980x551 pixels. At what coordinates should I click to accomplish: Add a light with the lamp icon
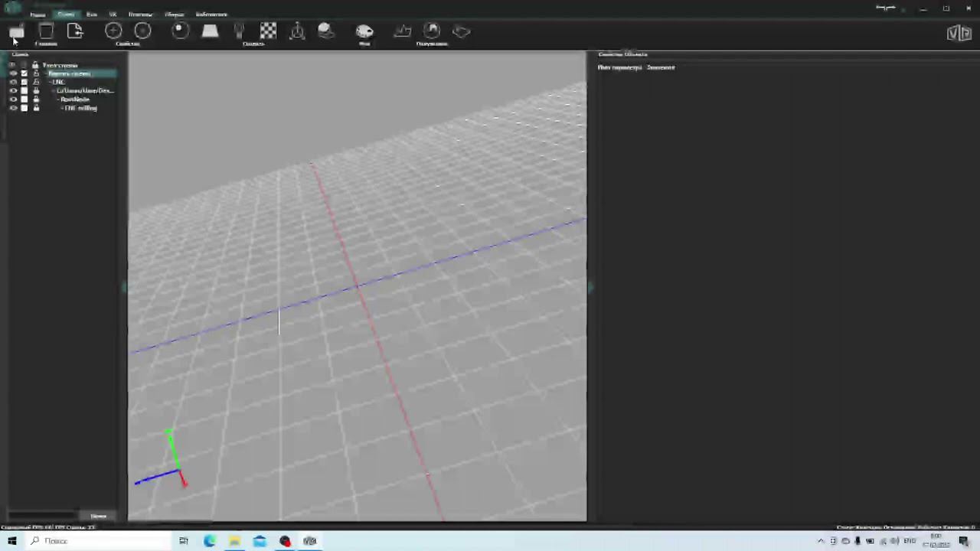point(239,31)
